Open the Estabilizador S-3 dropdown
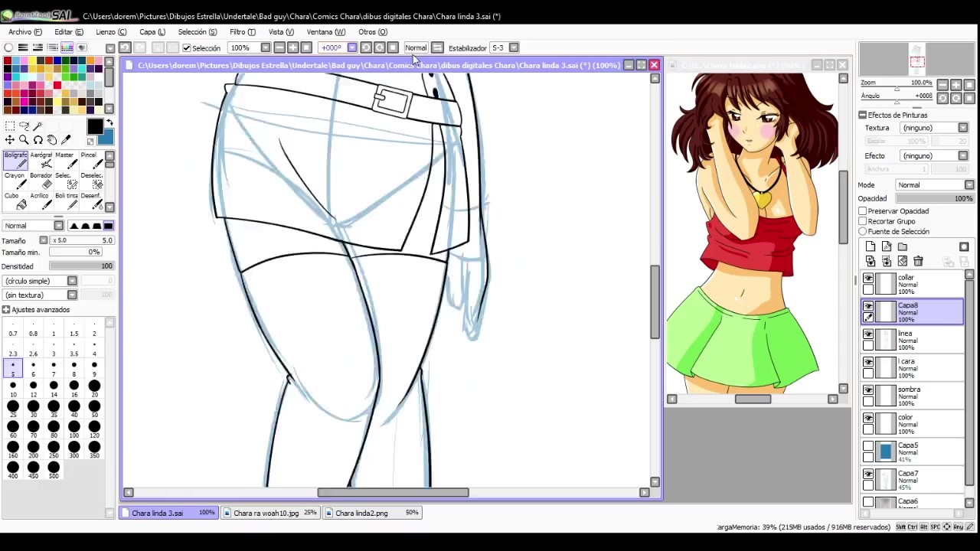 click(514, 48)
